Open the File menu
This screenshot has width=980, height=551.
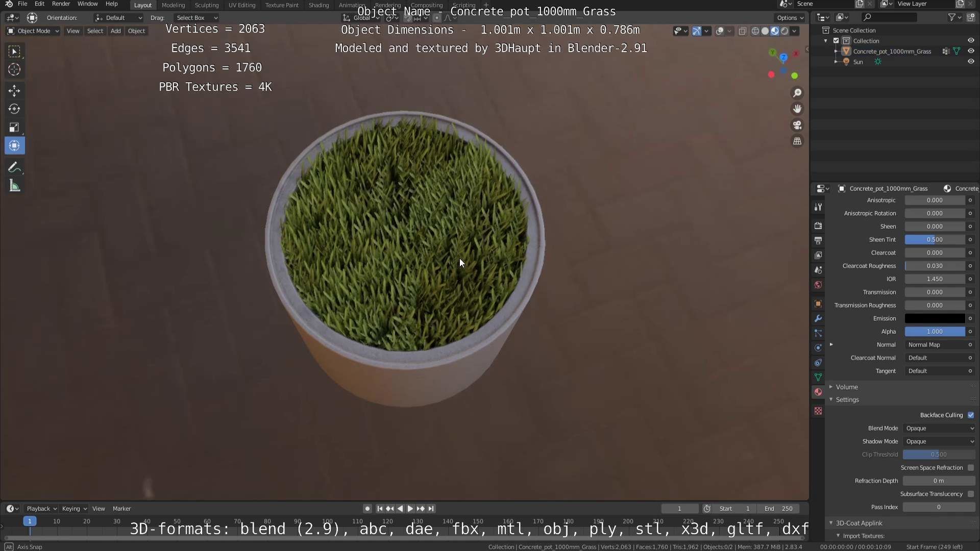coord(22,4)
